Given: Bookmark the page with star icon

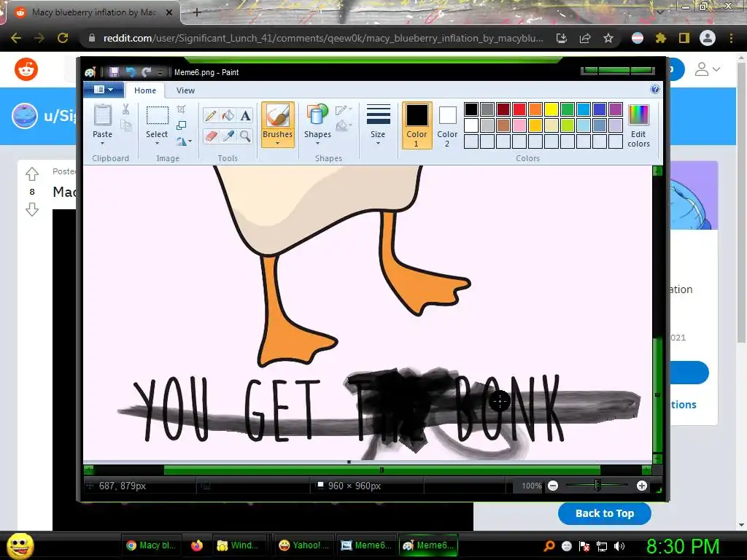Looking at the screenshot, I should pos(608,38).
